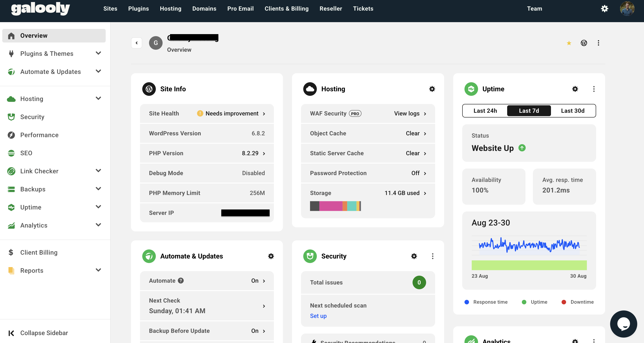Click the Set up scan link
Image resolution: width=644 pixels, height=343 pixels.
click(x=318, y=316)
